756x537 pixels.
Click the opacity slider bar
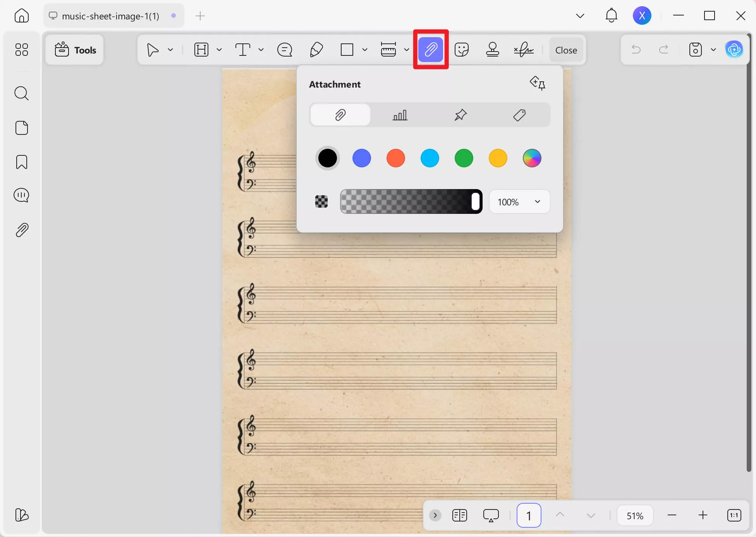[x=411, y=201]
